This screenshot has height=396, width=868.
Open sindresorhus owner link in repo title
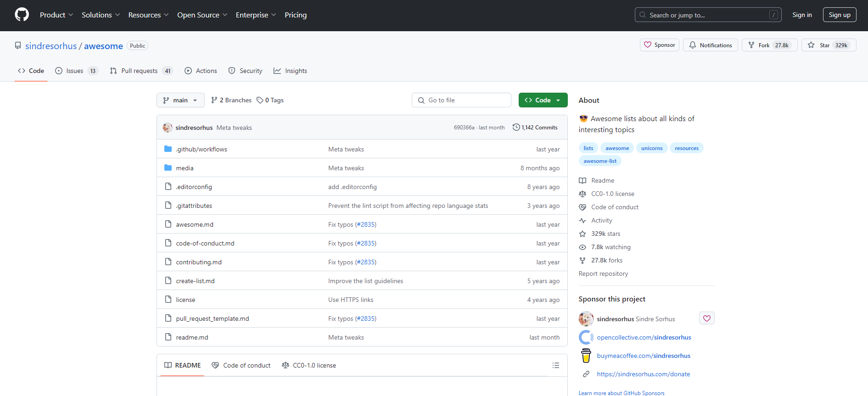point(51,46)
